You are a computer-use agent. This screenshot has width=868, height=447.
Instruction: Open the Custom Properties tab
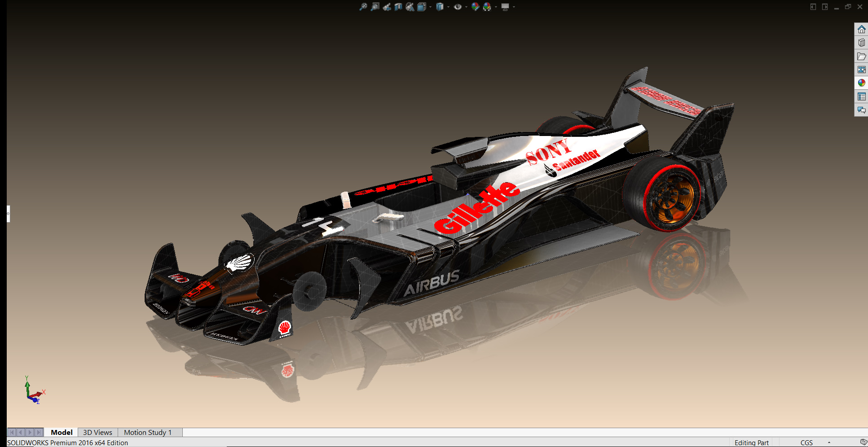pyautogui.click(x=861, y=96)
